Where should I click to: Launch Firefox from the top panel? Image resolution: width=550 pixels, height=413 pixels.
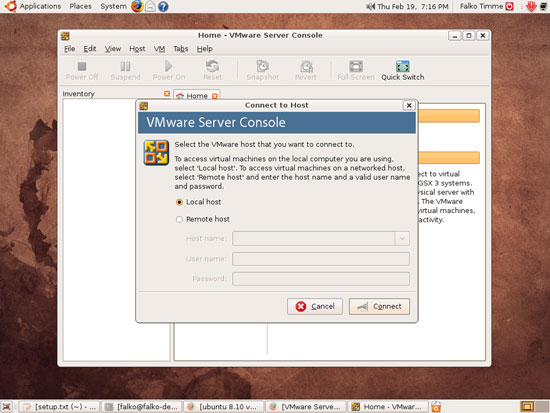point(137,6)
